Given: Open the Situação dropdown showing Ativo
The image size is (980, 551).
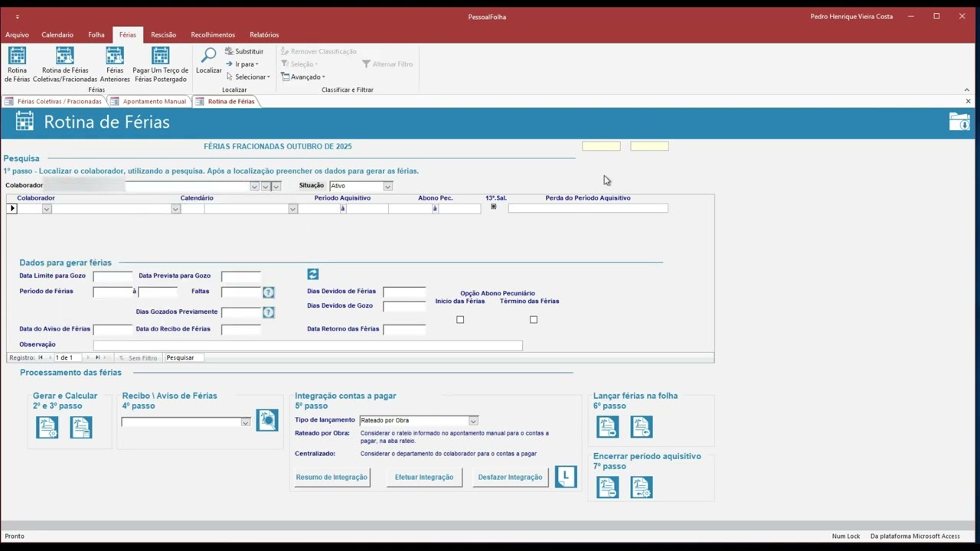Looking at the screenshot, I should pyautogui.click(x=387, y=186).
